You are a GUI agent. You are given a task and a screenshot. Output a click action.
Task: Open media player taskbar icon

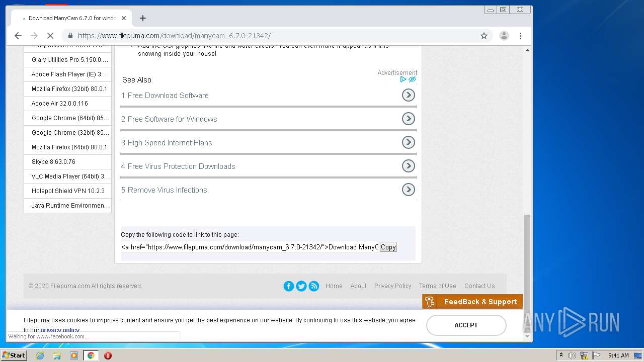[x=74, y=355]
